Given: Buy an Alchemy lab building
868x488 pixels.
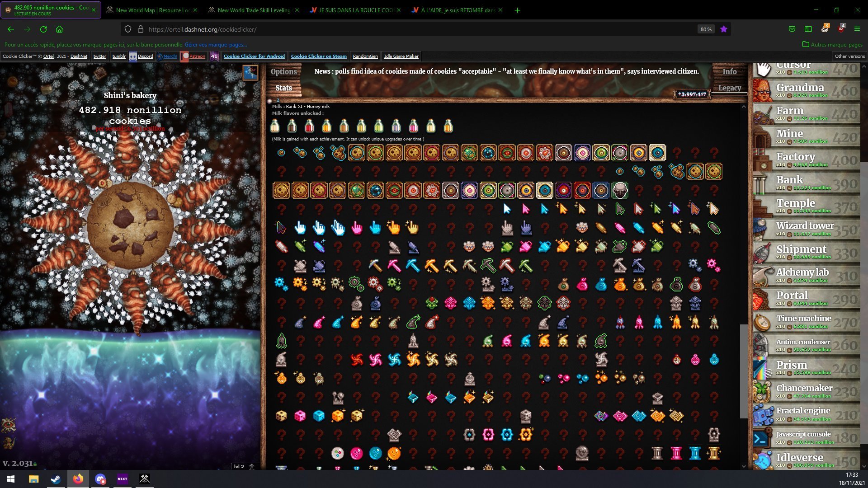Looking at the screenshot, I should 807,276.
